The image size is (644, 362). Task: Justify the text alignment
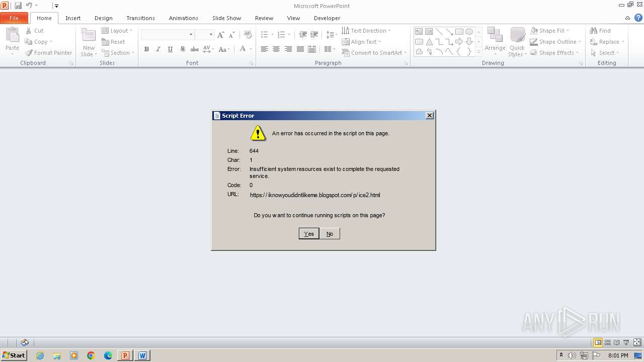[x=300, y=49]
